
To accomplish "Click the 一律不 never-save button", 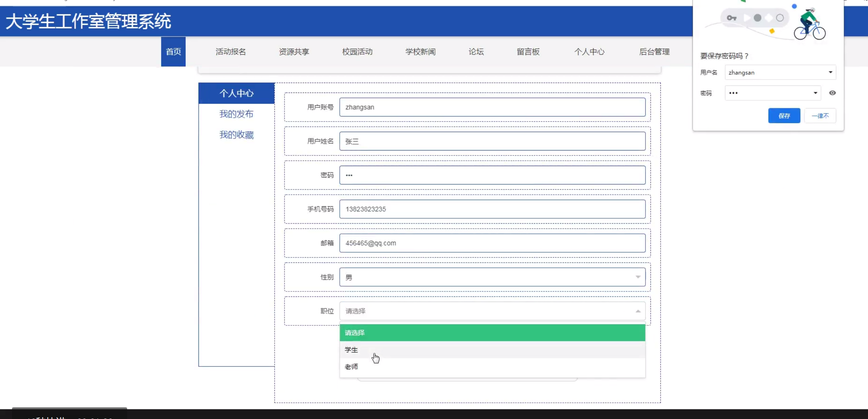I will pos(820,116).
